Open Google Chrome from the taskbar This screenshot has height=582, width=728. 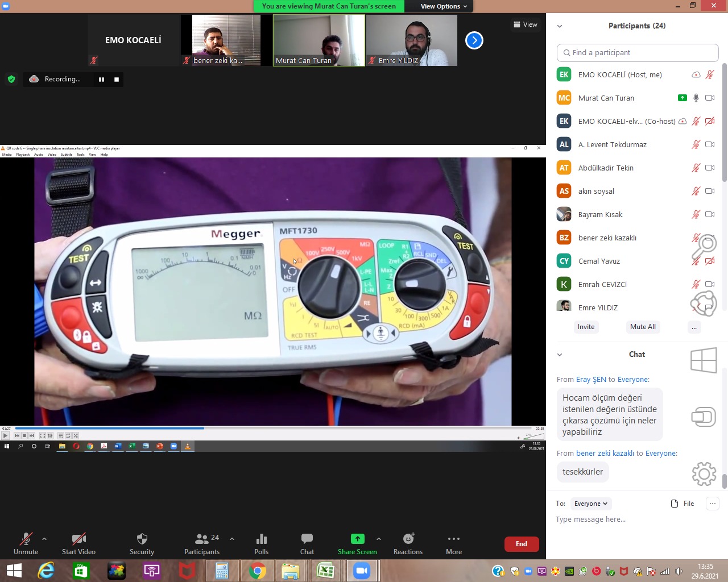[x=257, y=571]
